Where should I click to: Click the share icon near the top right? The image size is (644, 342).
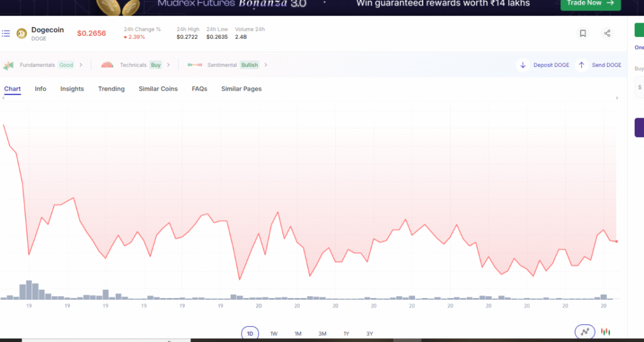[x=607, y=33]
